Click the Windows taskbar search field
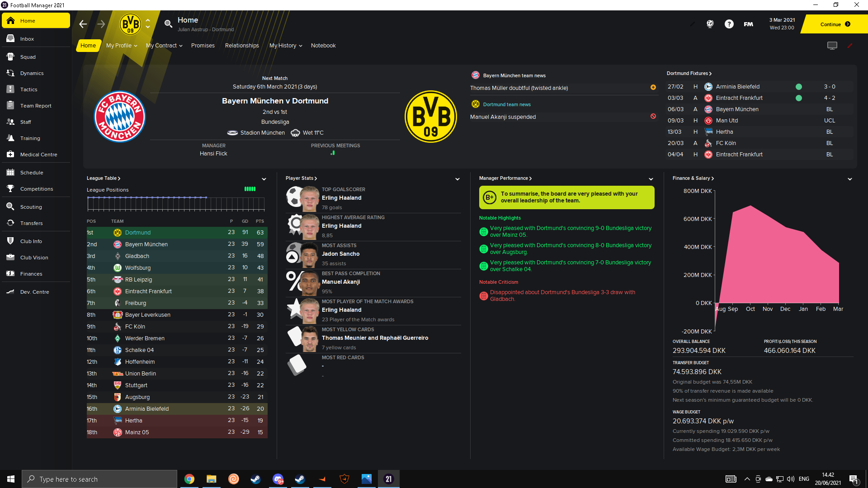 pos(99,479)
